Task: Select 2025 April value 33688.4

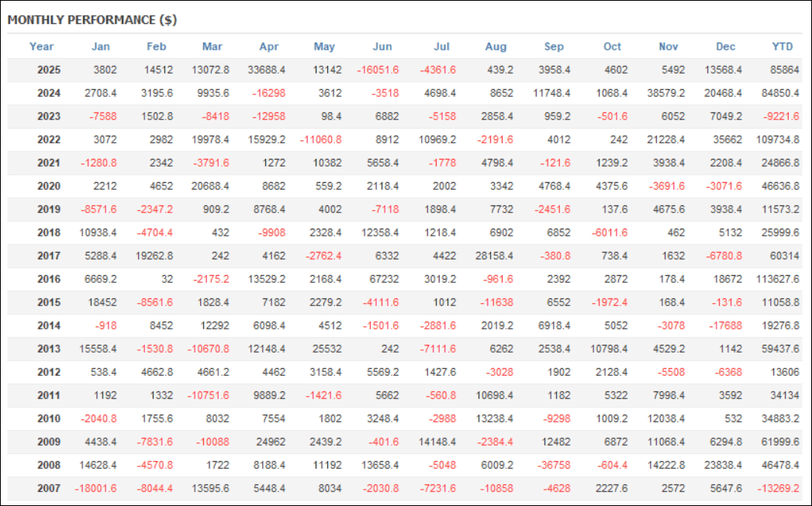Action: click(x=267, y=70)
